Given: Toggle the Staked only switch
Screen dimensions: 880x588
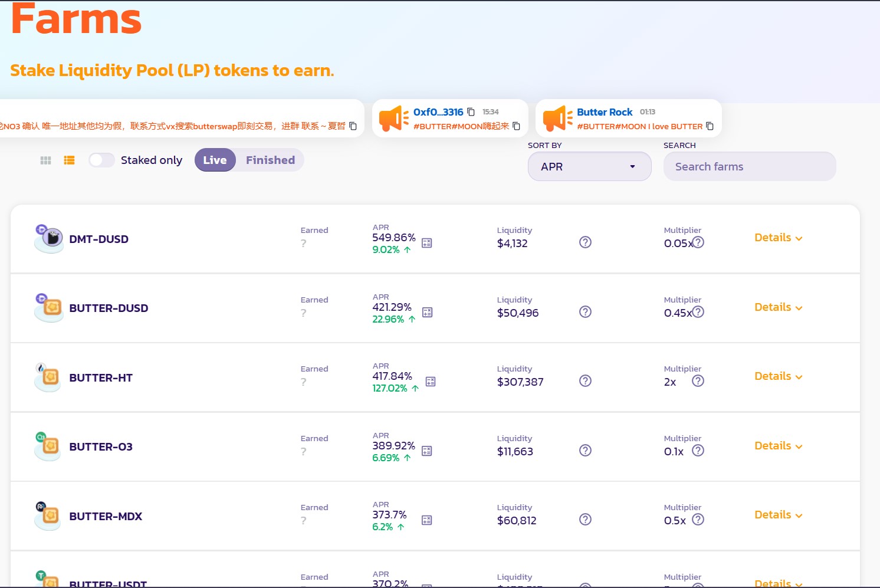Looking at the screenshot, I should tap(101, 160).
